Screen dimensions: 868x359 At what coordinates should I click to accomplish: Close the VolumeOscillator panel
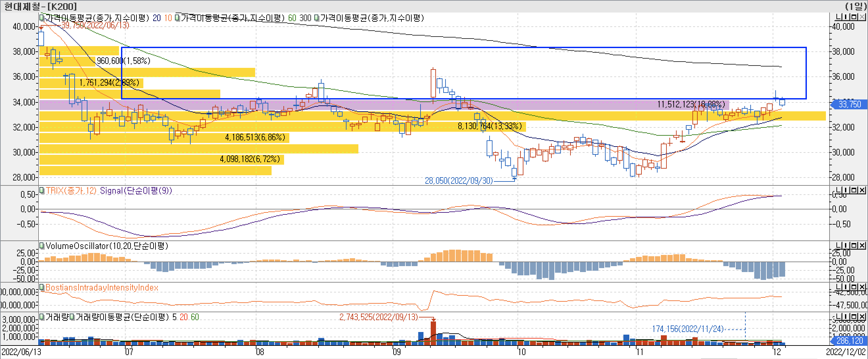862,246
